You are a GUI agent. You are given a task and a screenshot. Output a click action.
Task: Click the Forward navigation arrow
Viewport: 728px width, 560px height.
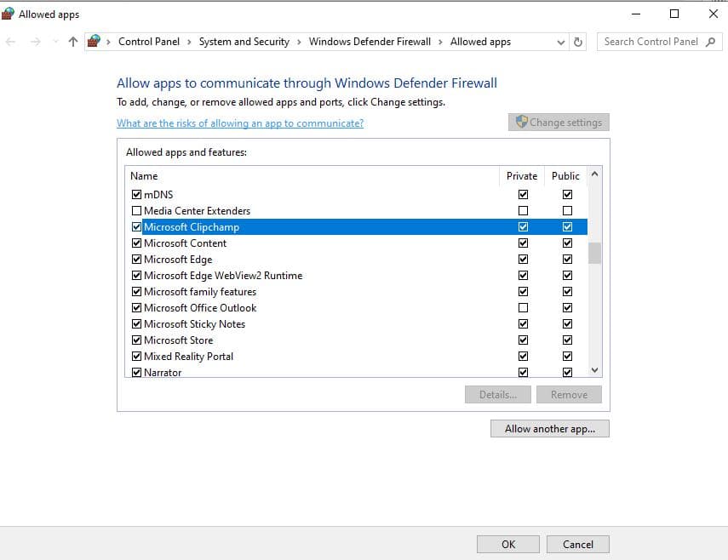pyautogui.click(x=35, y=42)
